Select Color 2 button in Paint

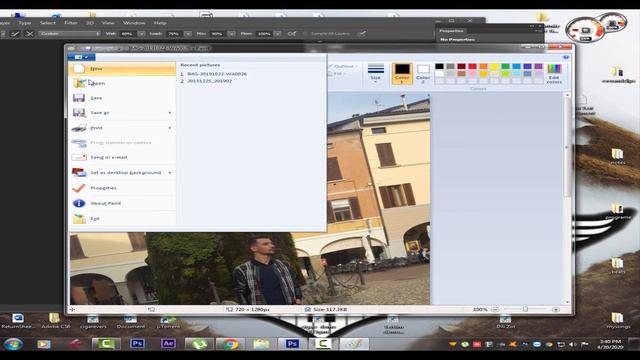(423, 74)
